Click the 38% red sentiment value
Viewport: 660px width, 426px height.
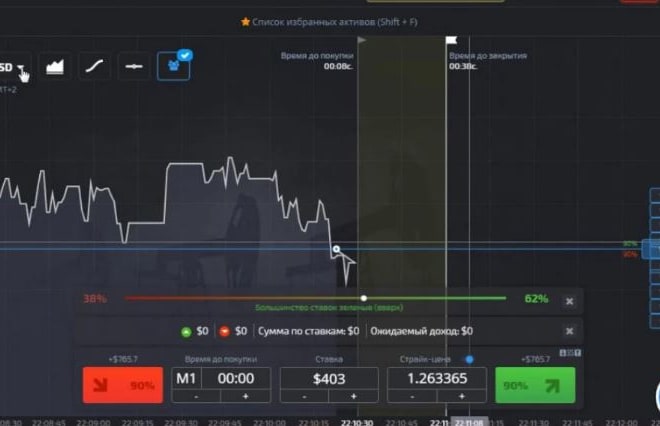95,298
